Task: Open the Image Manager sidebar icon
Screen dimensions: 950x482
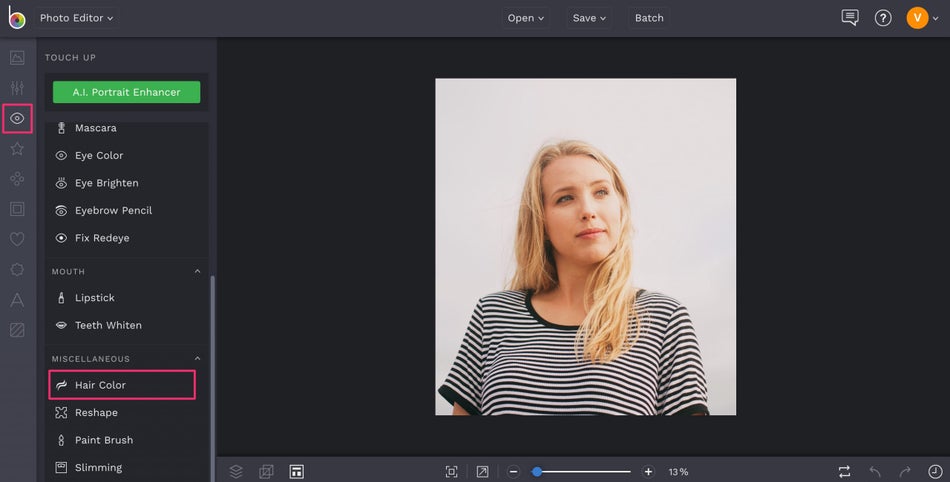Action: (x=17, y=58)
